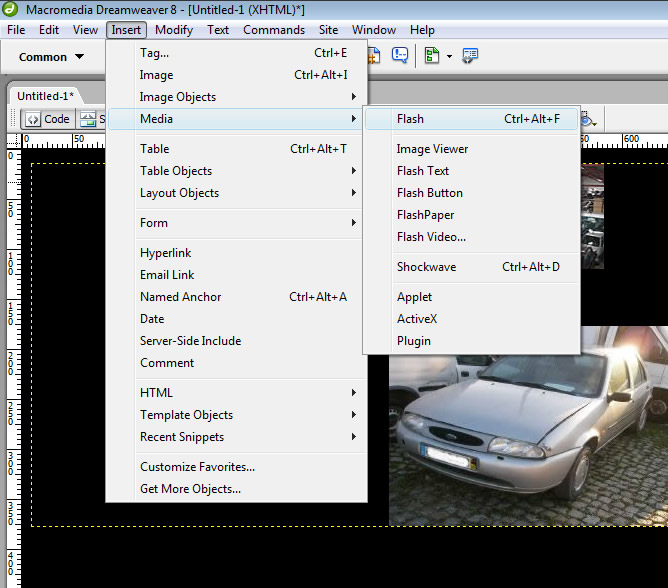Click Get More Objects... entry
Screen dimensions: 668x588
pyautogui.click(x=190, y=489)
